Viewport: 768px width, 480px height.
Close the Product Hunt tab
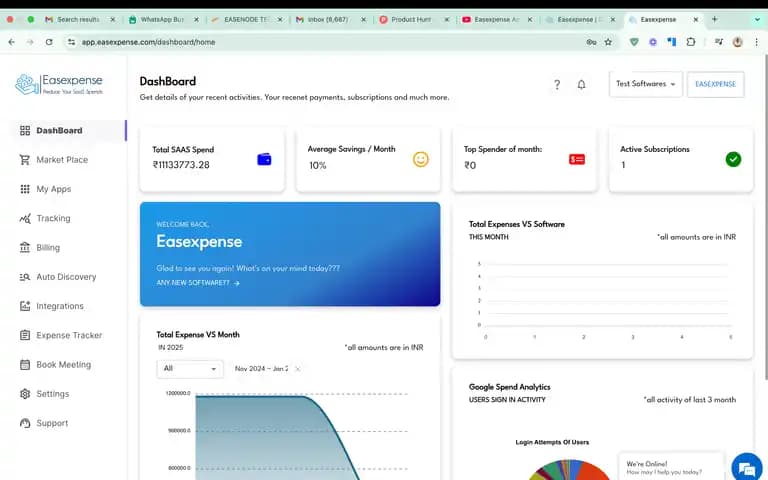(x=446, y=20)
